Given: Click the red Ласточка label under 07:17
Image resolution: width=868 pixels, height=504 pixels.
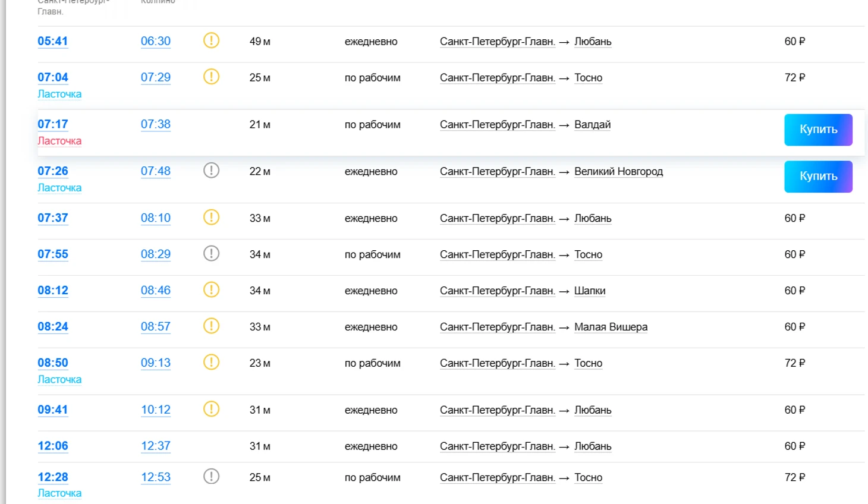Looking at the screenshot, I should [59, 141].
